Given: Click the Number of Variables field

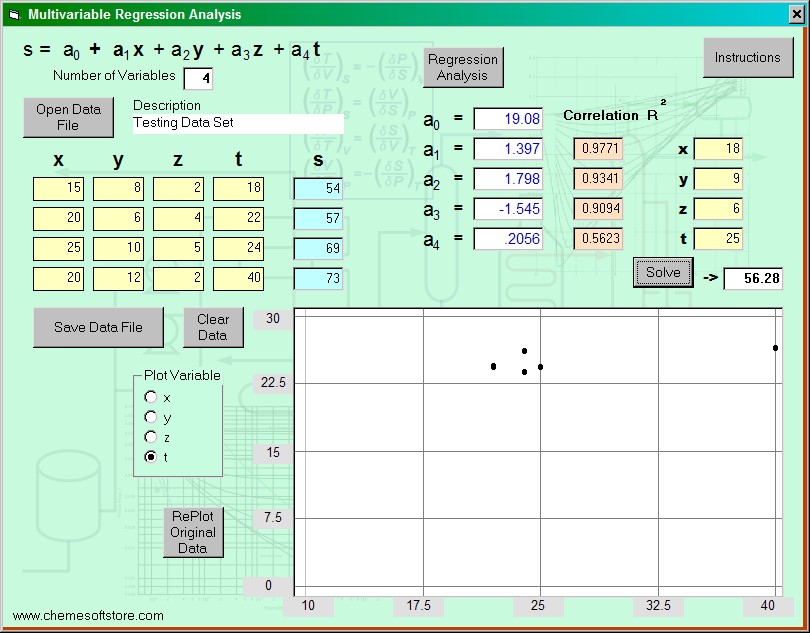Looking at the screenshot, I should tap(198, 78).
